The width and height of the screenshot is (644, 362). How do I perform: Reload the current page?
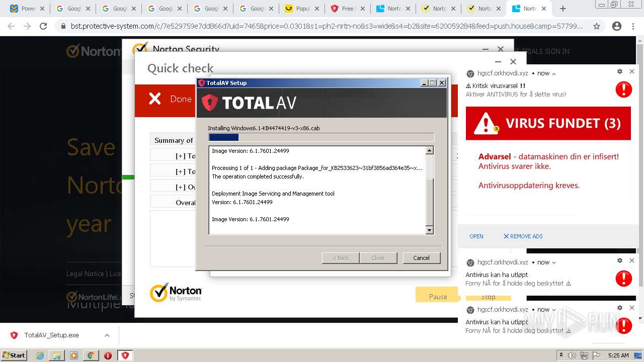point(43,26)
